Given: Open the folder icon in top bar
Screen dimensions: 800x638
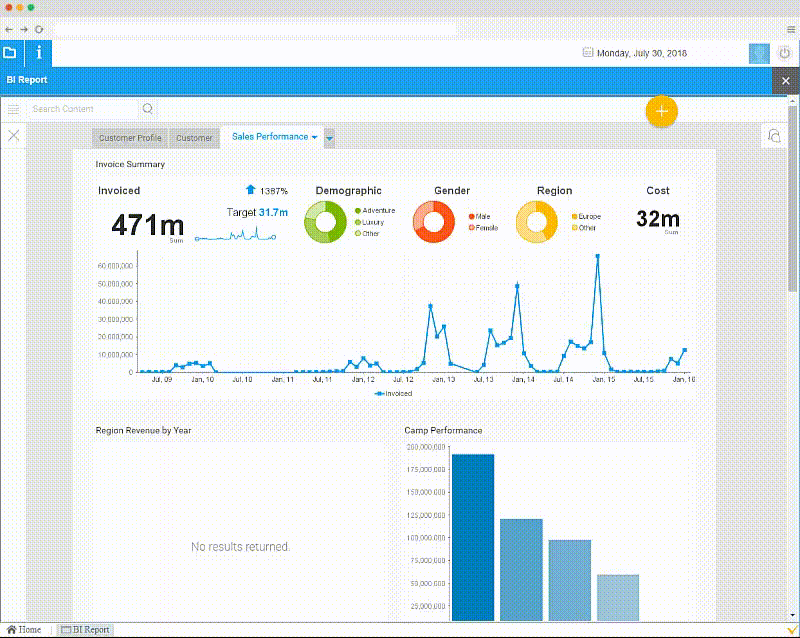Looking at the screenshot, I should tap(10, 53).
